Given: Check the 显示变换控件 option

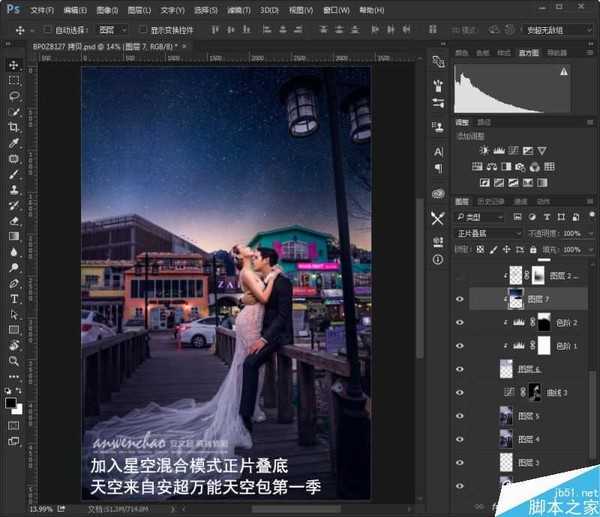Looking at the screenshot, I should click(142, 30).
